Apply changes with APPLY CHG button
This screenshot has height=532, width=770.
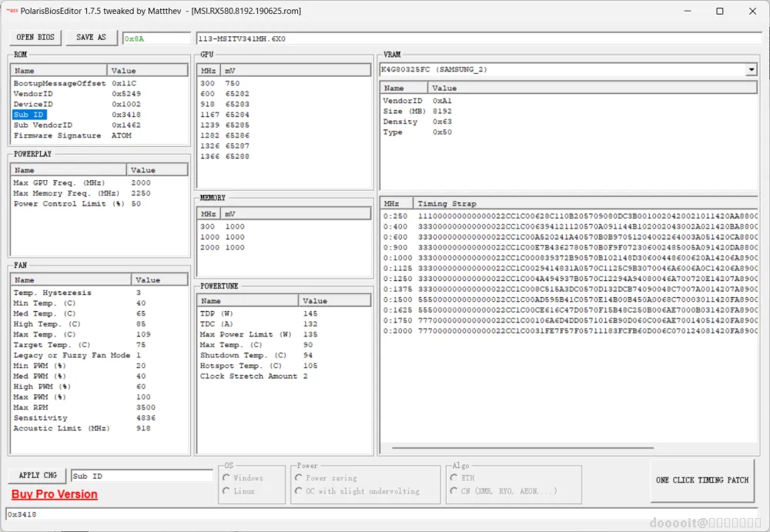[x=38, y=476]
